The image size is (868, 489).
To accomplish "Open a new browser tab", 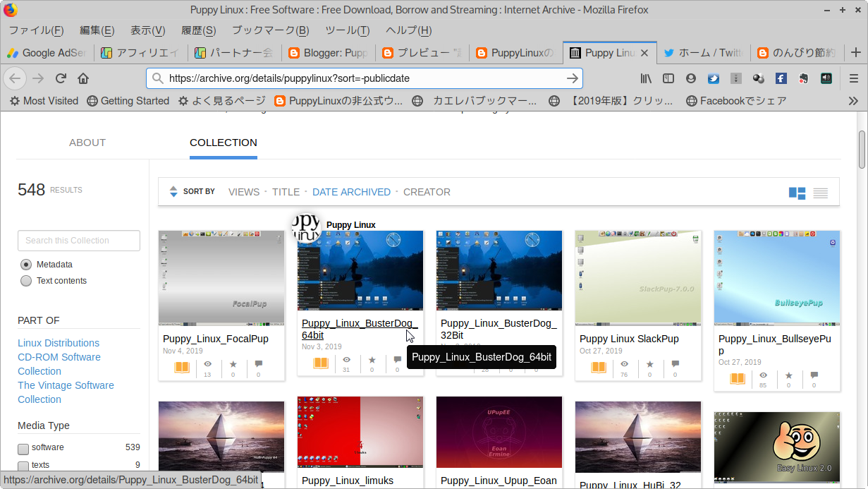I will pos(855,52).
